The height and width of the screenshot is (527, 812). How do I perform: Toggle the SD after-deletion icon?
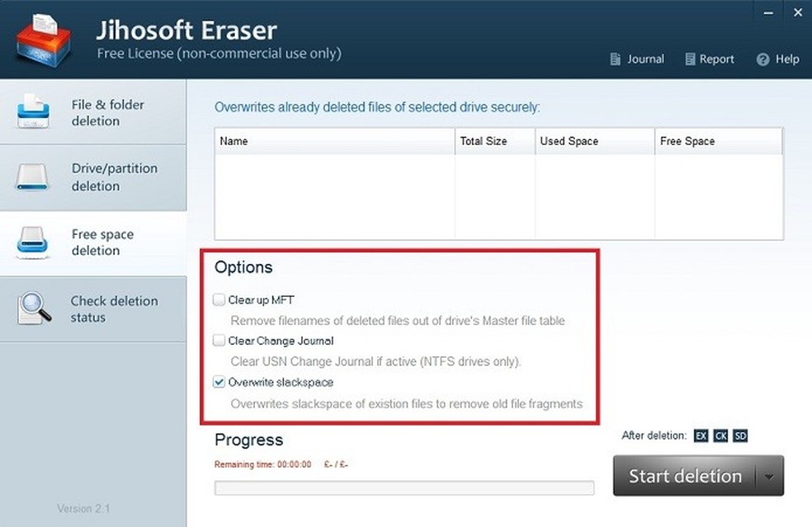(x=740, y=435)
